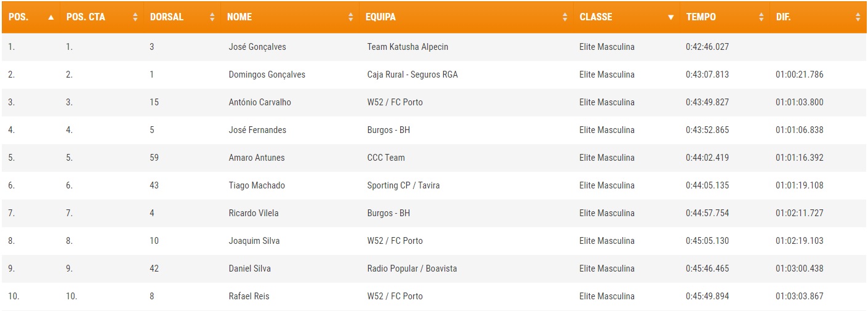Click the CLASSE column header text

(595, 17)
